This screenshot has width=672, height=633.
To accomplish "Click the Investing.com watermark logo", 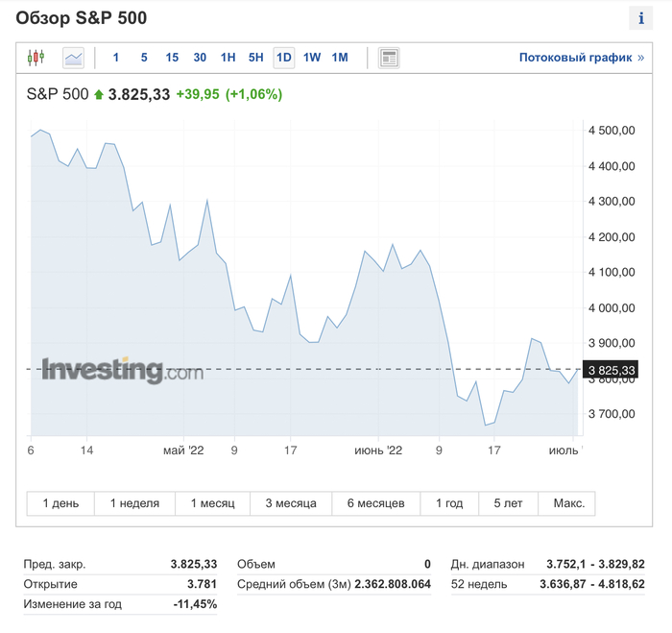I will pyautogui.click(x=122, y=370).
